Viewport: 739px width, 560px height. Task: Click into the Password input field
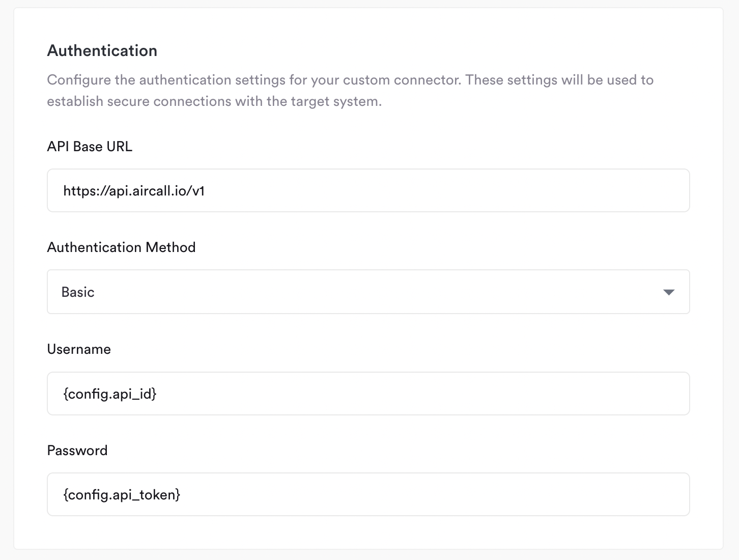click(368, 494)
